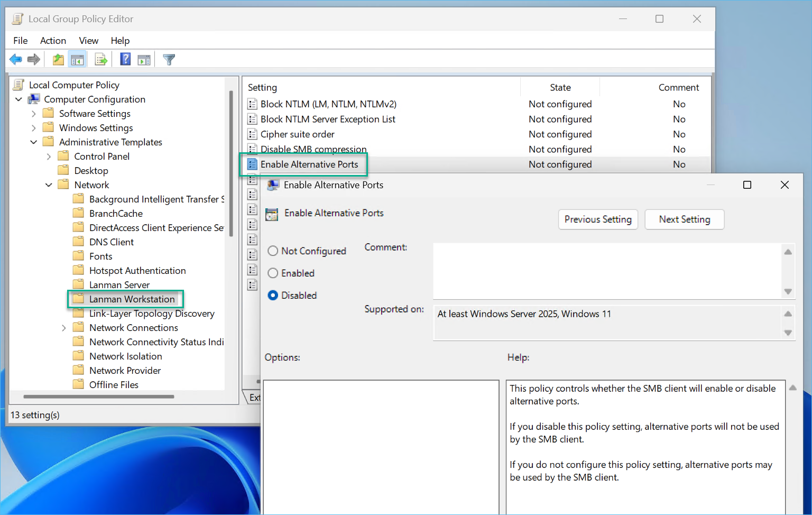812x515 pixels.
Task: Expand the Software Settings tree node
Action: [33, 113]
